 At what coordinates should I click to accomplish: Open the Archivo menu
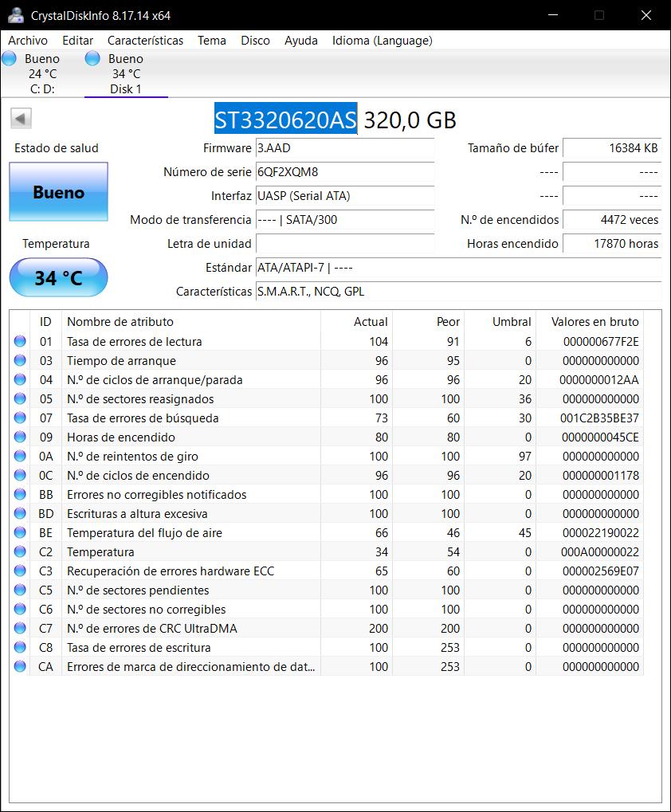[28, 41]
